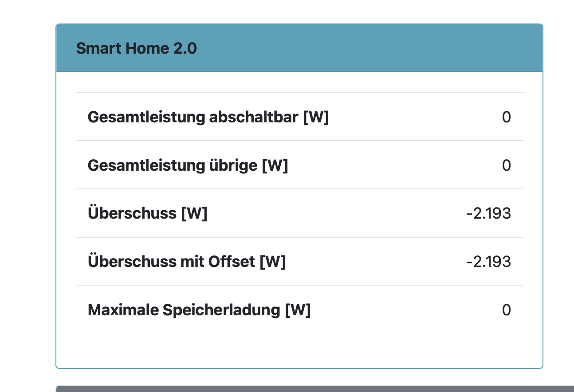Click the word übrige in the second row
This screenshot has width=574, height=392.
point(233,166)
